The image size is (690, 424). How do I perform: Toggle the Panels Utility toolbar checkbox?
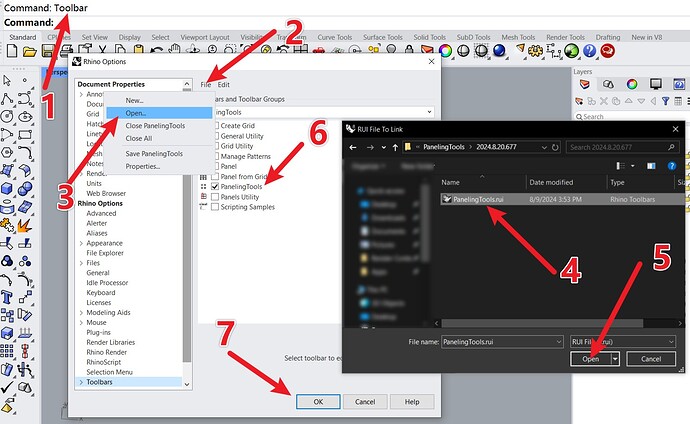(215, 197)
